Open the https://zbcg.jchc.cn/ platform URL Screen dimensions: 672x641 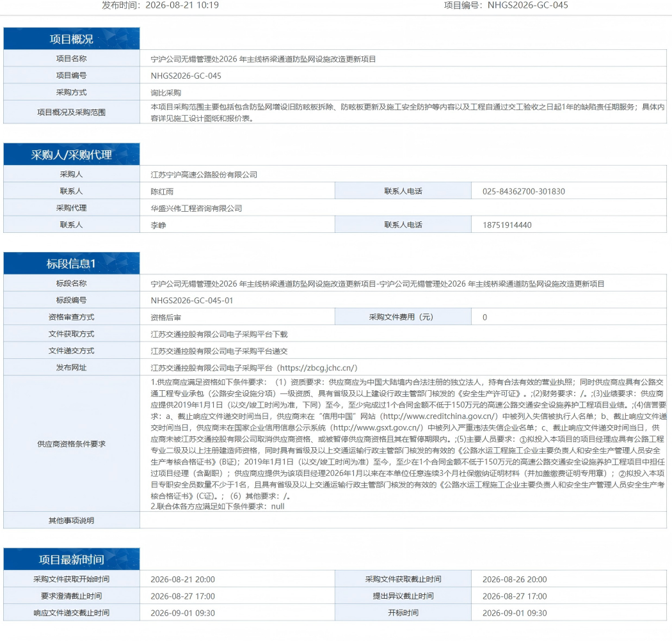[317, 368]
